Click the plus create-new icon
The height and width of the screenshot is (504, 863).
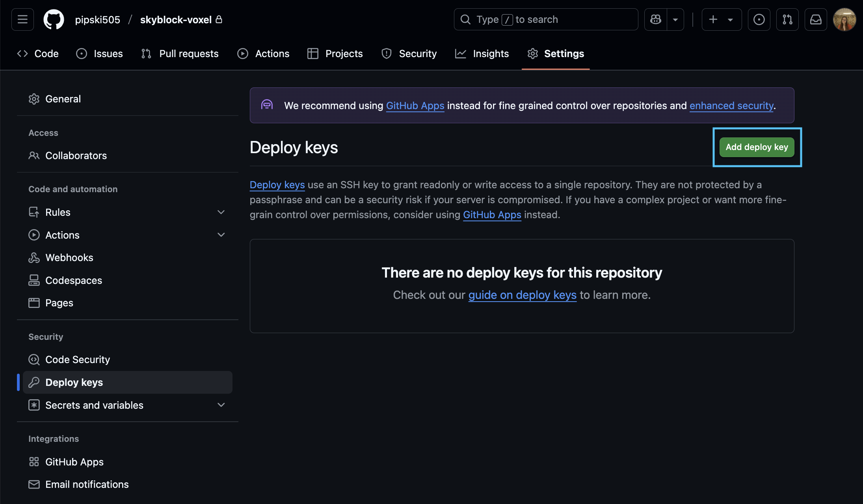(x=713, y=19)
